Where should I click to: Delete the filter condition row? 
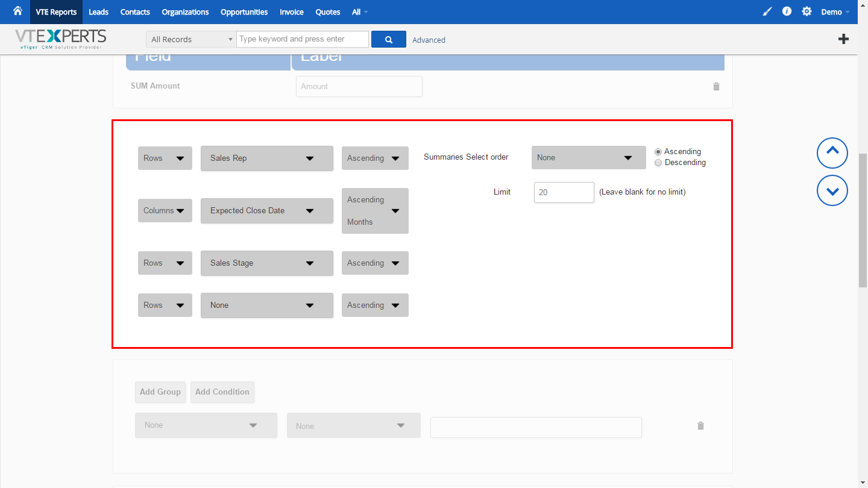click(700, 425)
